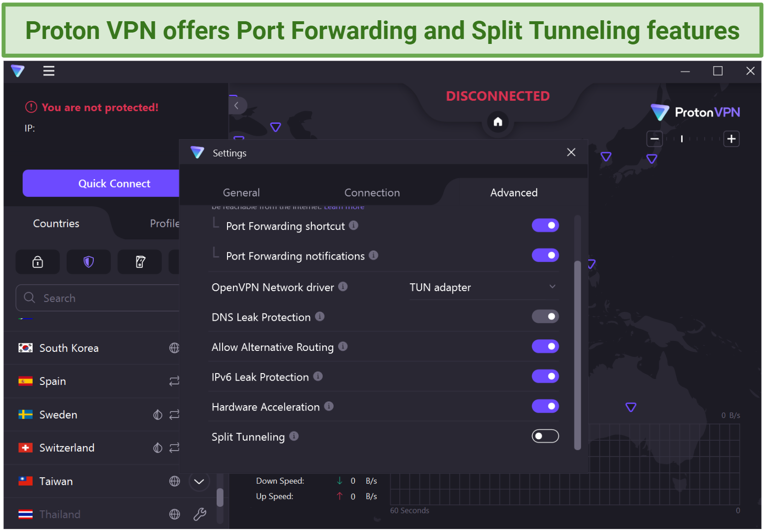Open the Countries tab
Screen dimensions: 765x532
coord(56,224)
